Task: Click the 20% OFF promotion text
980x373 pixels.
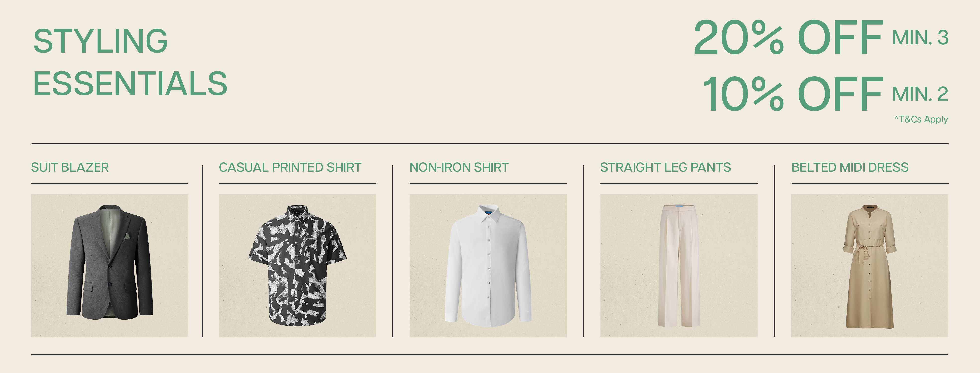Action: [x=788, y=37]
